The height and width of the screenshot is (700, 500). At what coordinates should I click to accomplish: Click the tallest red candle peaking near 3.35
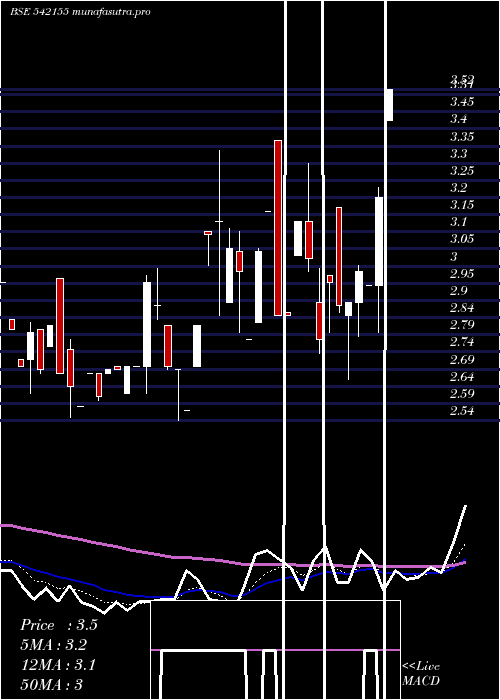click(x=278, y=228)
